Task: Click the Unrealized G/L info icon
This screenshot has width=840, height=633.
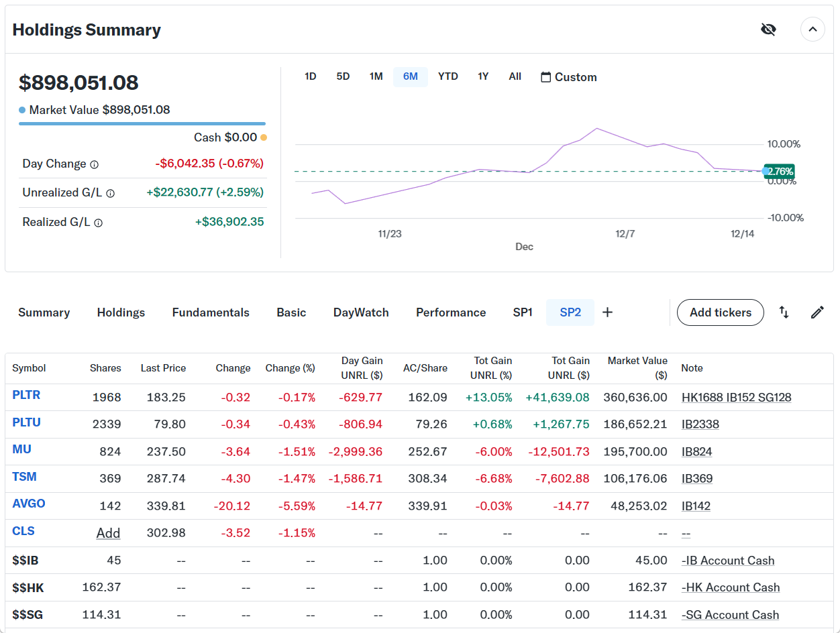Action: pos(111,193)
